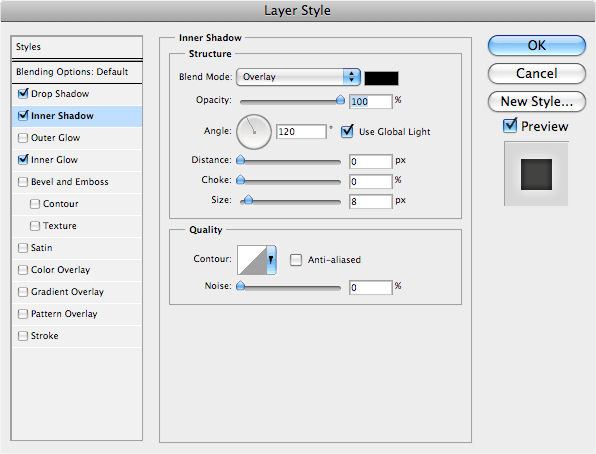Screen dimensions: 596x454
Task: Expand the contour picker arrow
Action: (271, 260)
